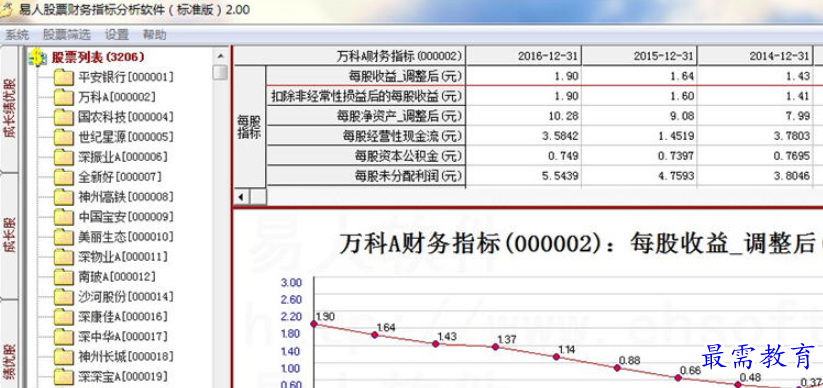Select the 扣除非经常性损益后的每股收益(元) row
Image resolution: width=823 pixels, height=388 pixels.
pyautogui.click(x=366, y=96)
